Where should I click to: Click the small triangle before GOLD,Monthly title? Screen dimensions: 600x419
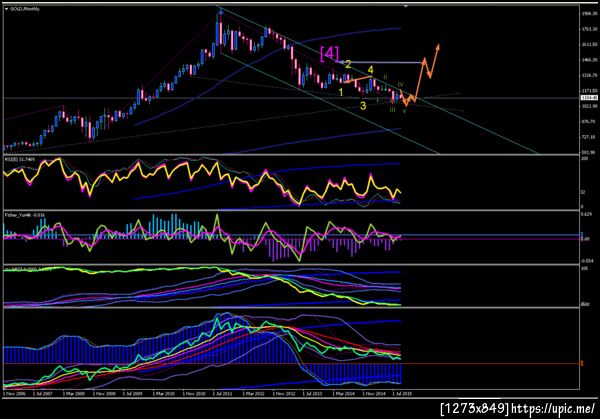[x=7, y=9]
